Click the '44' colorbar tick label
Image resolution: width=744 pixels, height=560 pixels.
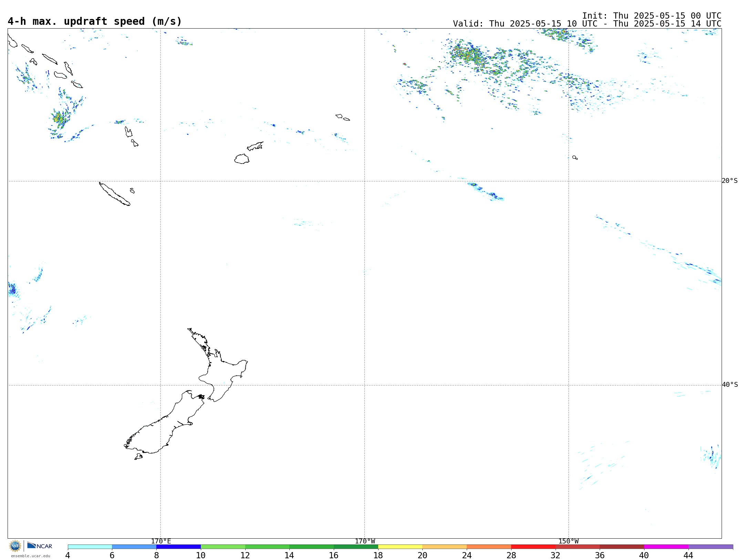(x=688, y=555)
